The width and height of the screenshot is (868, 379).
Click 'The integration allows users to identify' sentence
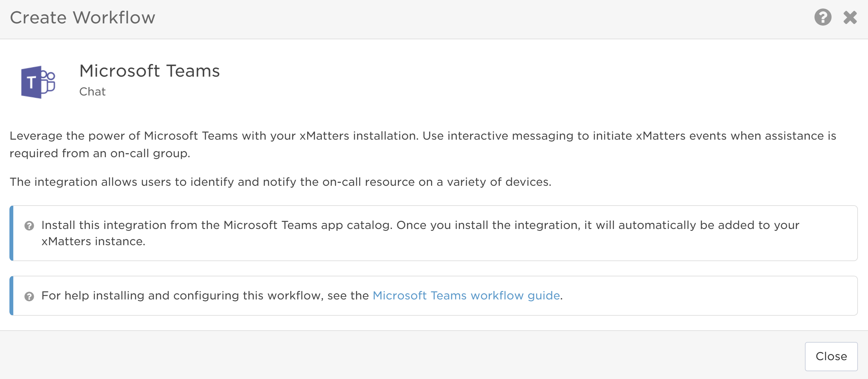click(280, 182)
